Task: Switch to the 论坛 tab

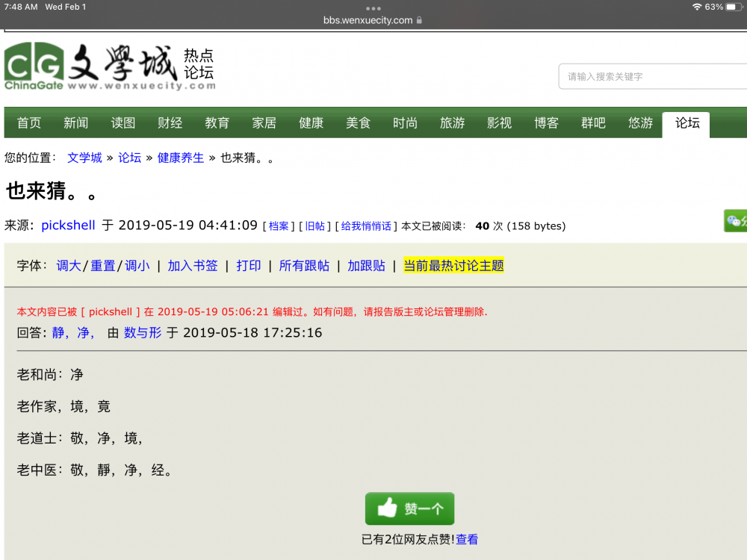Action: tap(687, 123)
